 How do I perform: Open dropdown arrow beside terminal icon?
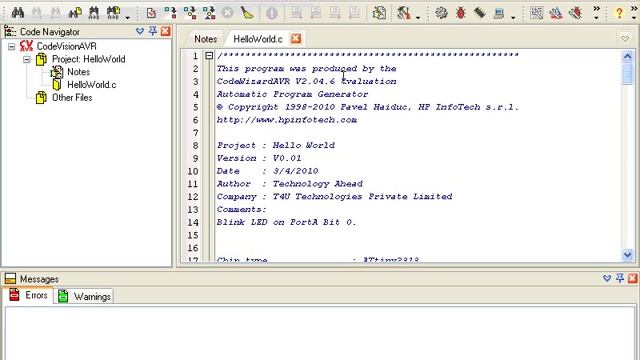pyautogui.click(x=513, y=17)
